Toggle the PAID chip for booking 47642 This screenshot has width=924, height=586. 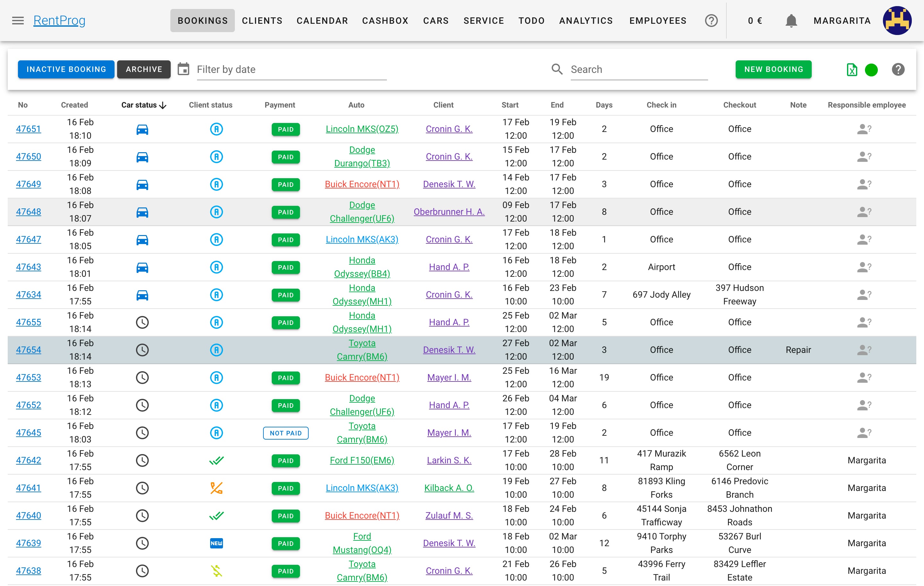286,460
